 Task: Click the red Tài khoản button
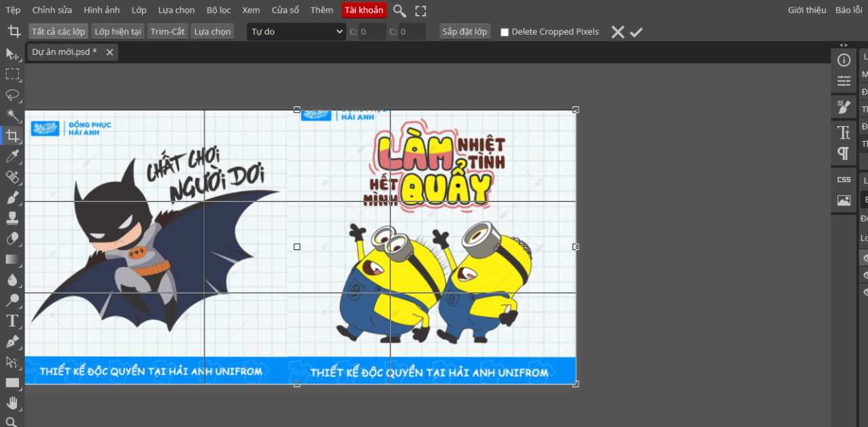(x=364, y=10)
